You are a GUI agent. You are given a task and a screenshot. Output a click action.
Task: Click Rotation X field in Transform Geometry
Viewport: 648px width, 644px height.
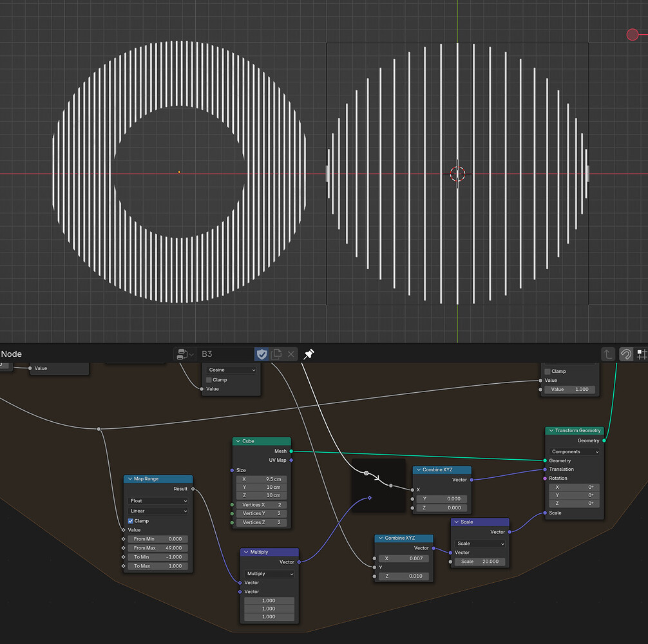tap(575, 487)
